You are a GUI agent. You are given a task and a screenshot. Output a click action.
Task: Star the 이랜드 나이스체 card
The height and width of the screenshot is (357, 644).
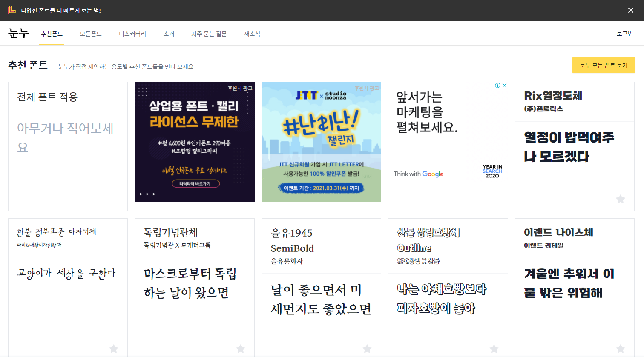tap(621, 349)
